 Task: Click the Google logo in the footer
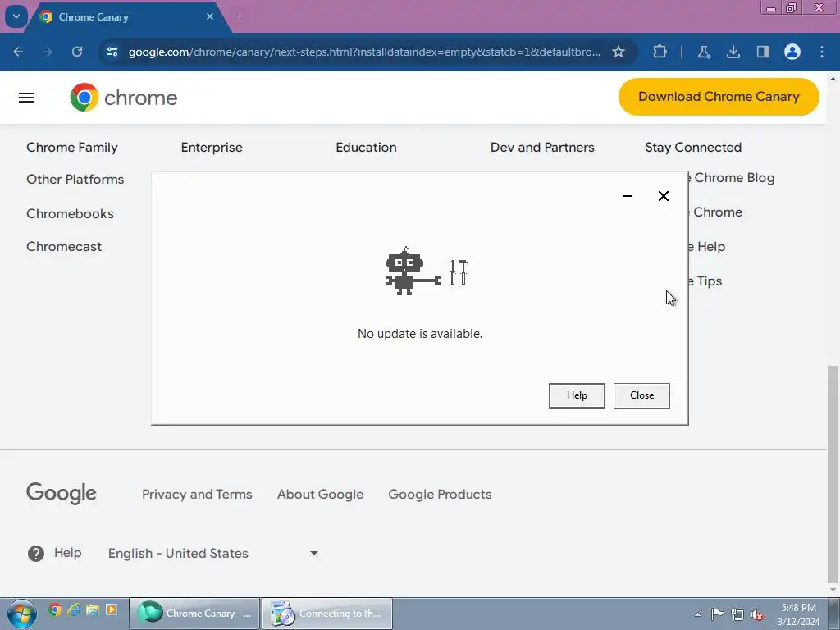62,493
